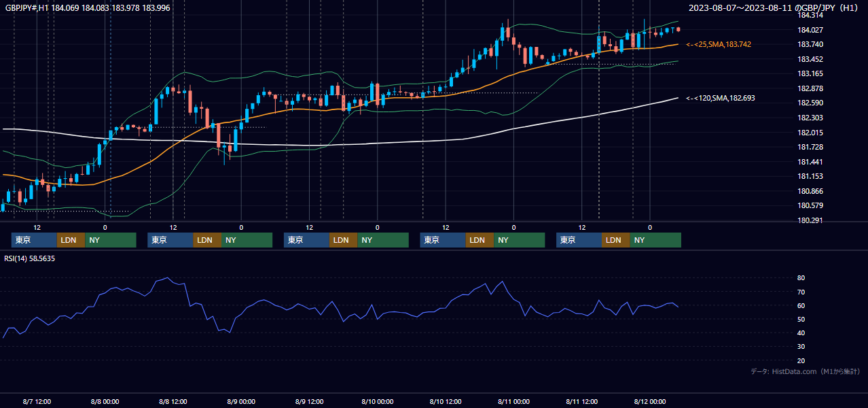This screenshot has width=868, height=408.
Task: Click the 182.590 price axis value
Action: (x=810, y=103)
